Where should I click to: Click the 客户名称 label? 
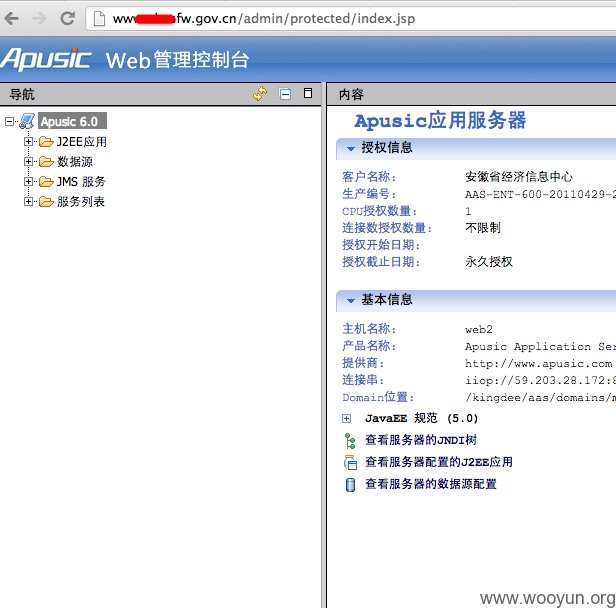[369, 177]
